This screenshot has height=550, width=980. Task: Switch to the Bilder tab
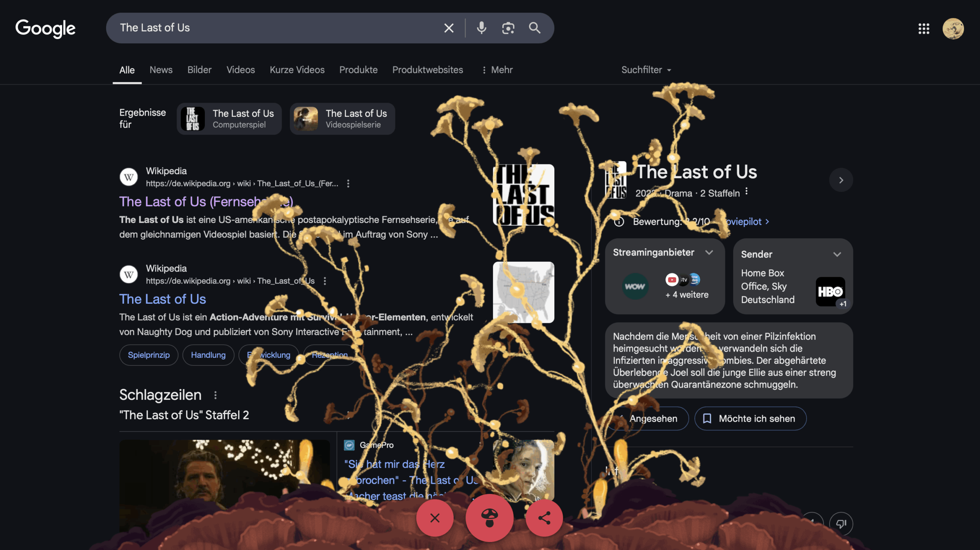pos(199,70)
